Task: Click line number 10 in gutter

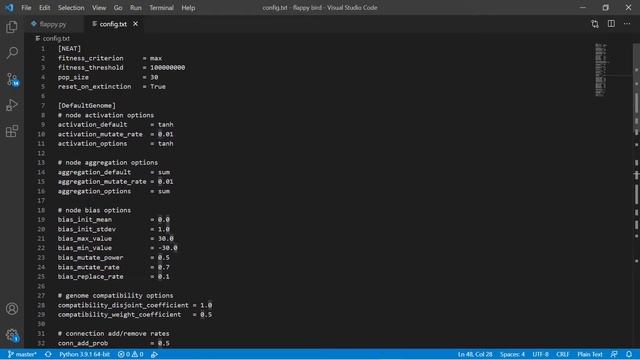Action: coord(41,134)
